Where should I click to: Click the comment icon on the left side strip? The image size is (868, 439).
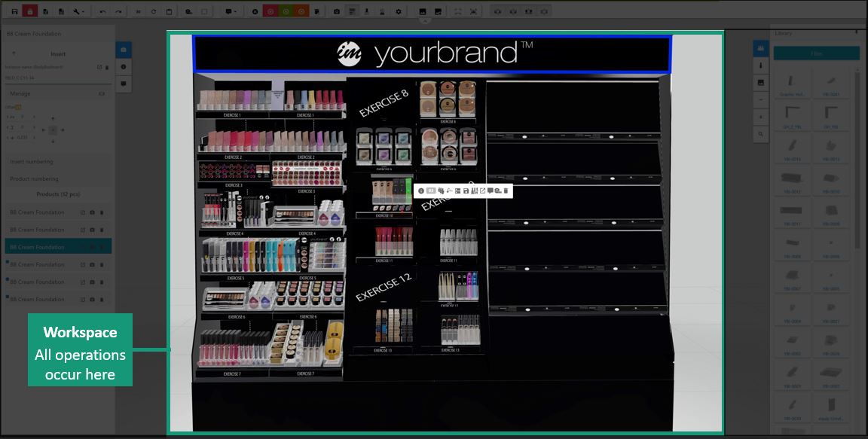124,84
